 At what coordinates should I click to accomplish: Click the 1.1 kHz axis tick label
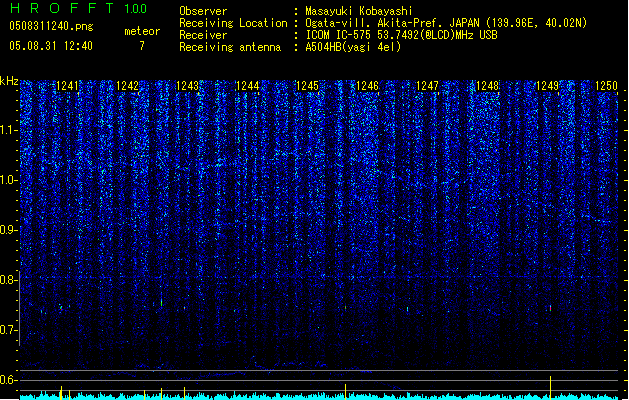9,130
